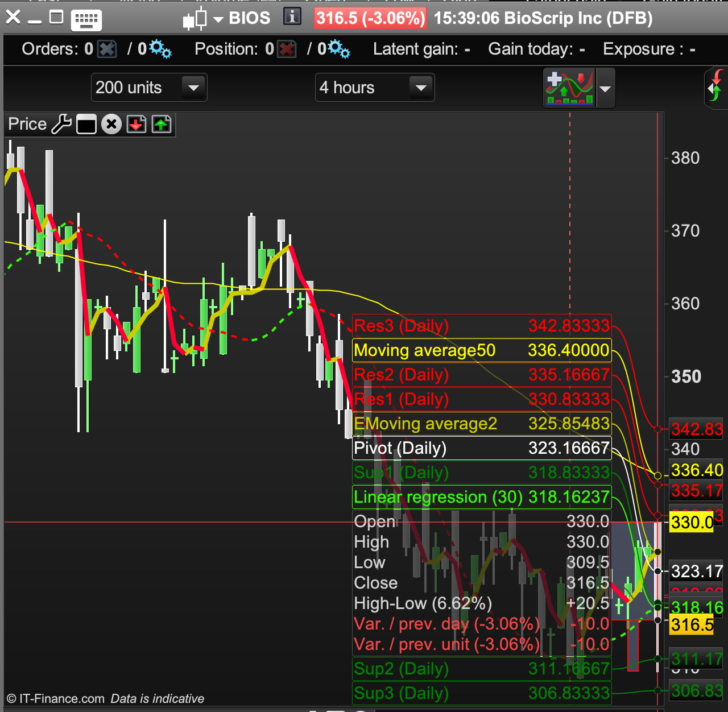Screen dimensions: 728x712
Task: Open the on-screen keyboard icon
Action: pyautogui.click(x=86, y=20)
